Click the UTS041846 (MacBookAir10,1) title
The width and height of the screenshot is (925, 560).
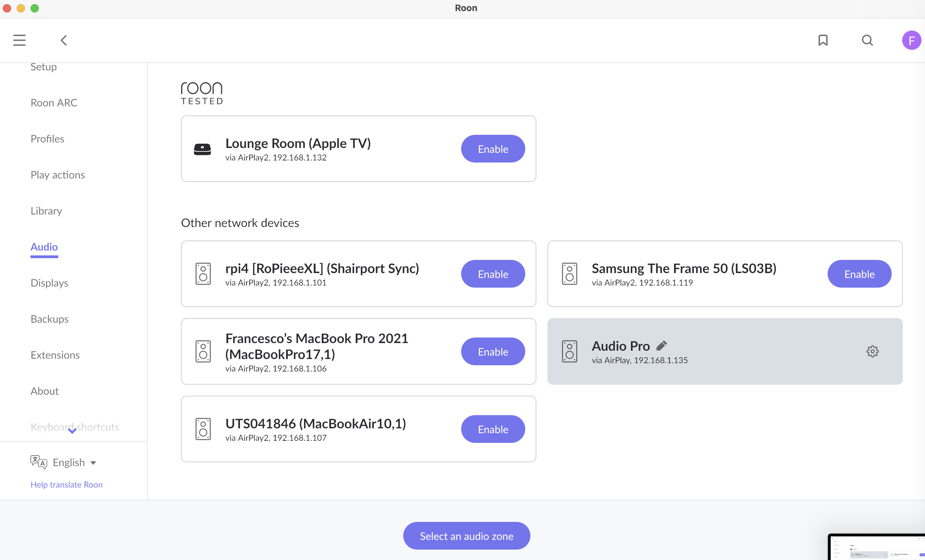point(316,423)
